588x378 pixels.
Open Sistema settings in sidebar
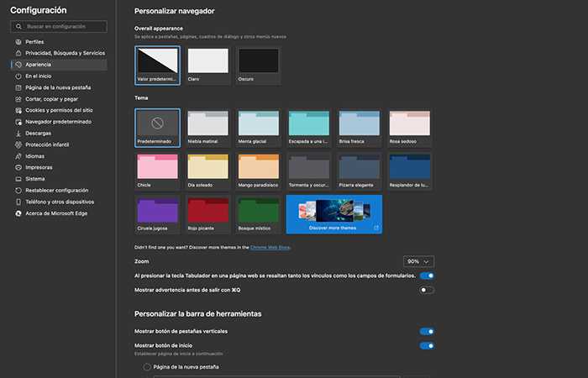(35, 179)
